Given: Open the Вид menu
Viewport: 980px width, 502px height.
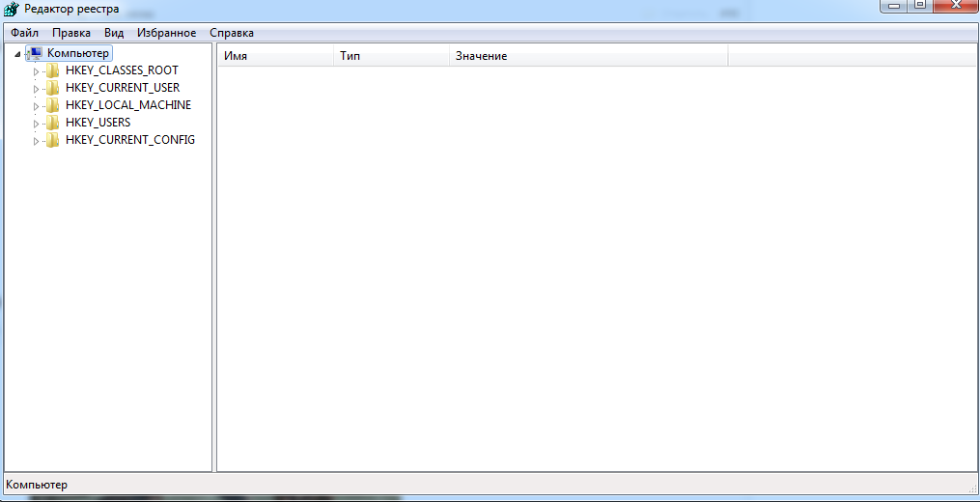Looking at the screenshot, I should click(x=114, y=33).
